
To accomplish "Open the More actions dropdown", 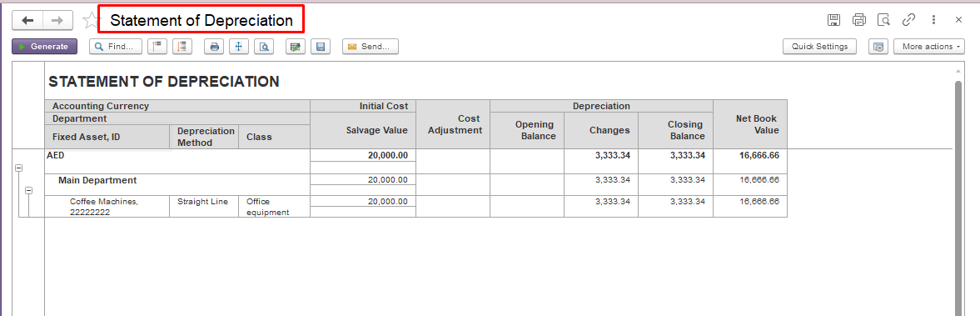I will click(x=929, y=47).
